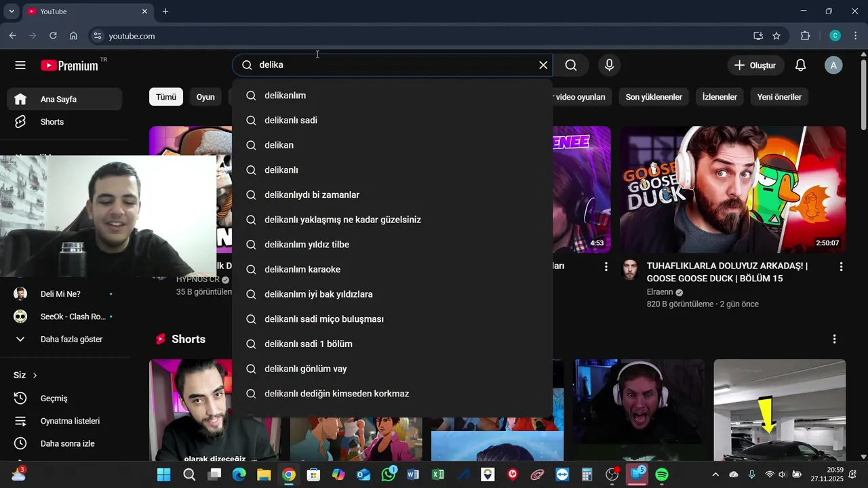Close the YouTube browser tab

point(144,12)
